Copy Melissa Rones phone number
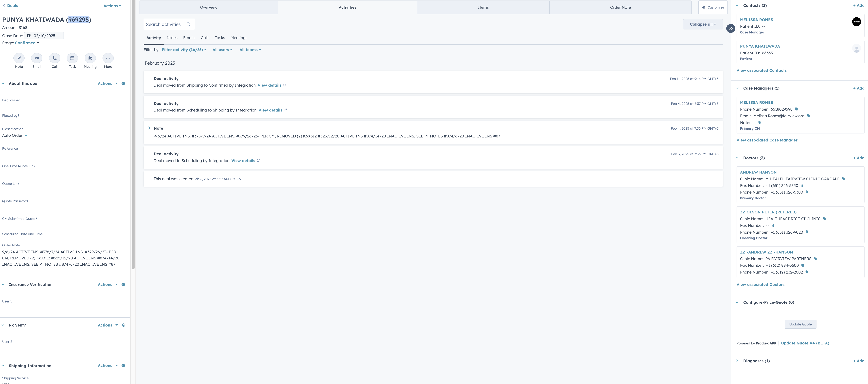 797,109
